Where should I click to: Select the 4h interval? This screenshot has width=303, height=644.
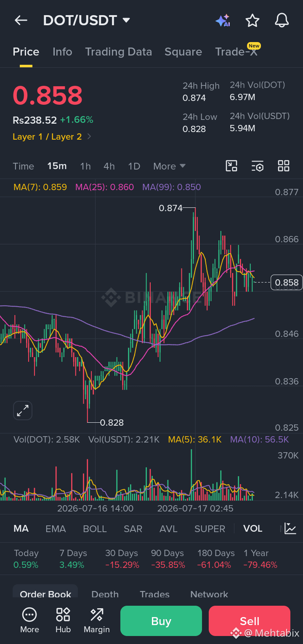pos(109,166)
